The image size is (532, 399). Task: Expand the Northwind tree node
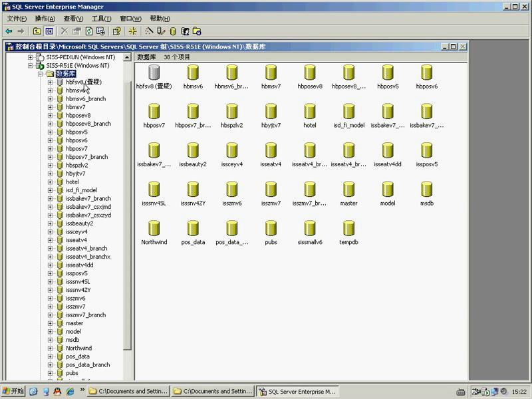coord(51,348)
